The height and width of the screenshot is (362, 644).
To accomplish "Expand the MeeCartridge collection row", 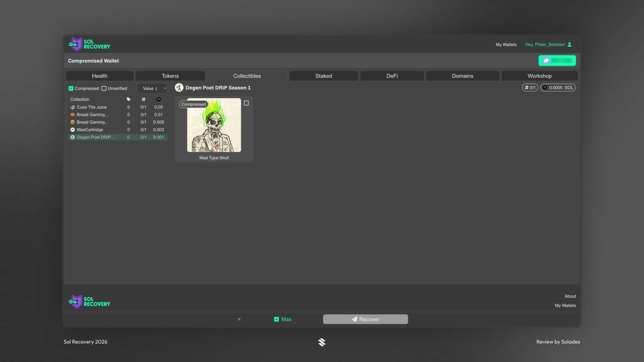I will coord(90,130).
